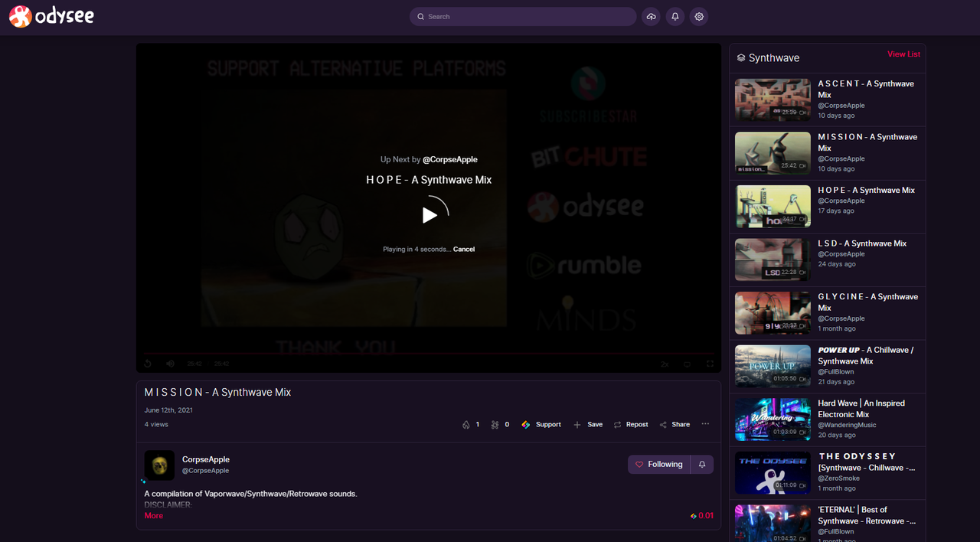Open the 2x playback speed menu
Viewport: 980px width, 542px height.
(x=665, y=364)
